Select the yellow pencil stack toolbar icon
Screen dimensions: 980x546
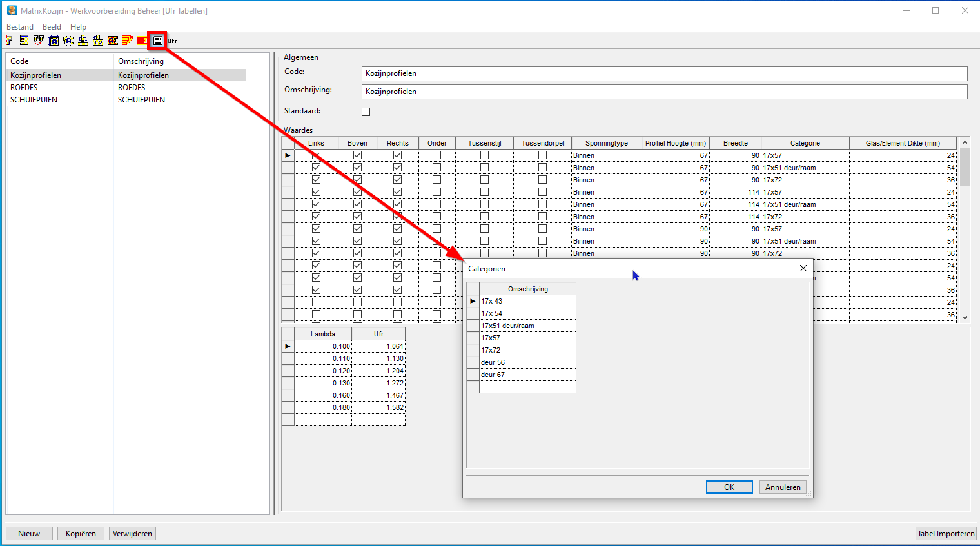128,40
